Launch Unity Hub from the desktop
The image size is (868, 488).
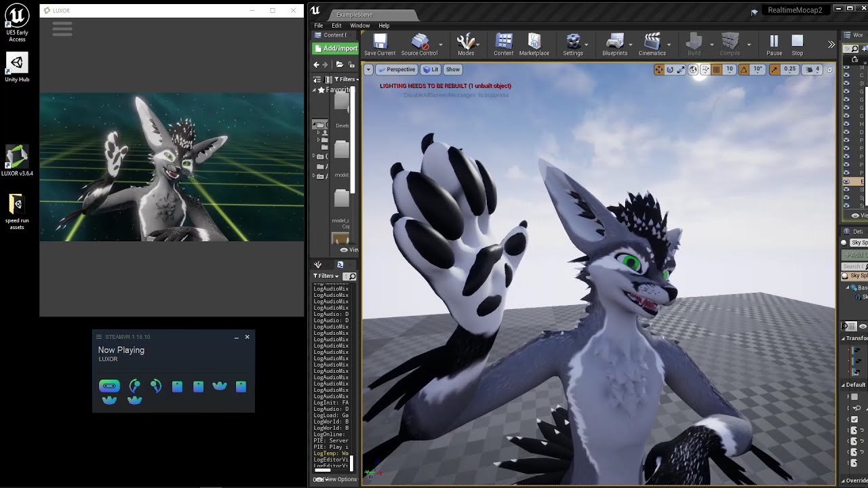(17, 67)
